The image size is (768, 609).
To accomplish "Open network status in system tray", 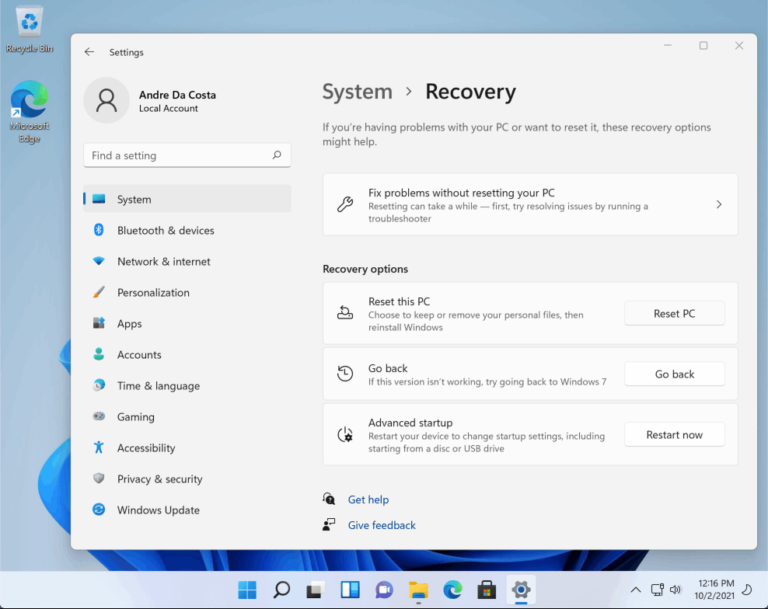I will point(657,589).
